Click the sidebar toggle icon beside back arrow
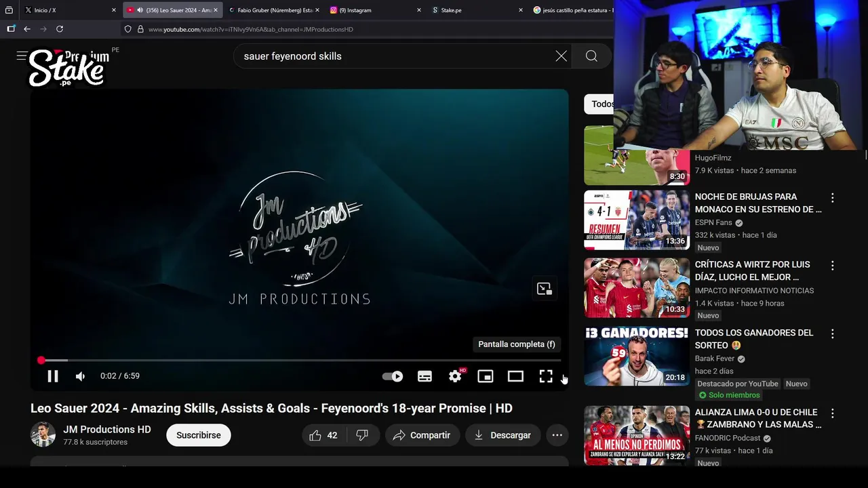Viewport: 868px width, 488px height. tap(11, 29)
